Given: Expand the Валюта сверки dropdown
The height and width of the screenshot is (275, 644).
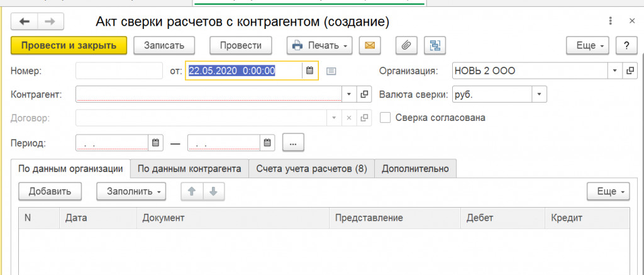Looking at the screenshot, I should click(539, 94).
